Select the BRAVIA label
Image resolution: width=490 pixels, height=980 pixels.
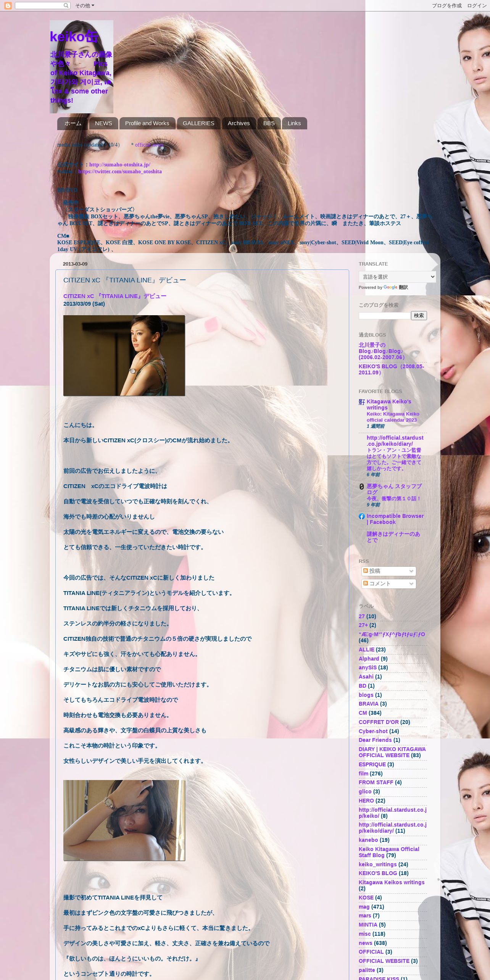click(369, 704)
